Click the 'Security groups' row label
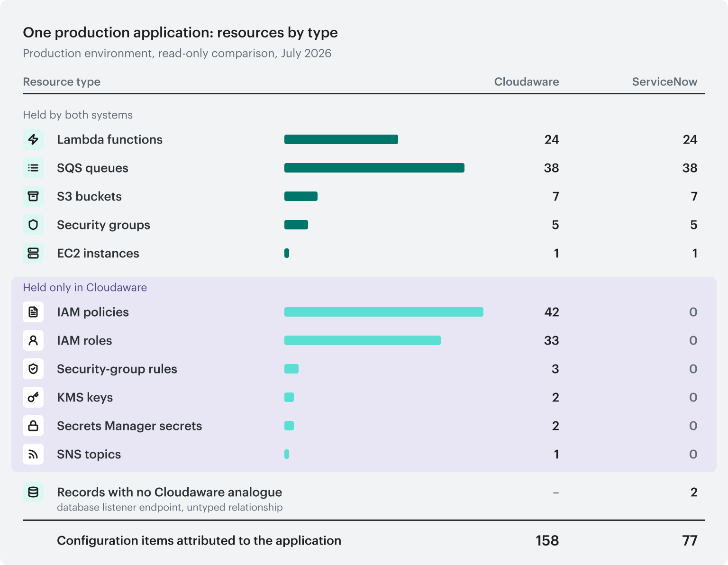The image size is (728, 565). pos(103,225)
